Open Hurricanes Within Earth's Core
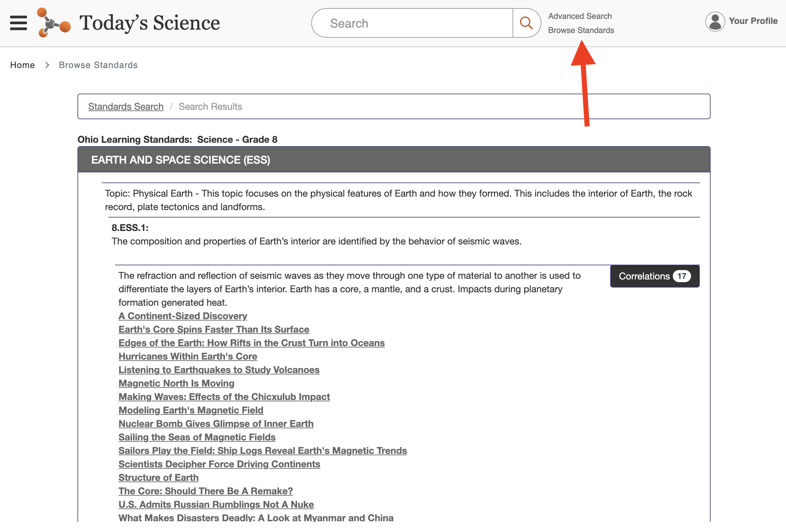 click(x=188, y=357)
